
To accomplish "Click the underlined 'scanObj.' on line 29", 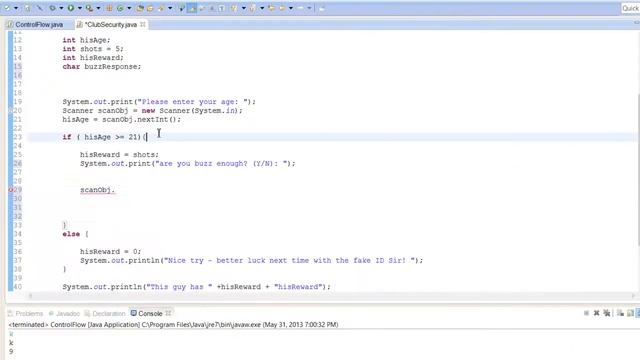I will (x=98, y=190).
